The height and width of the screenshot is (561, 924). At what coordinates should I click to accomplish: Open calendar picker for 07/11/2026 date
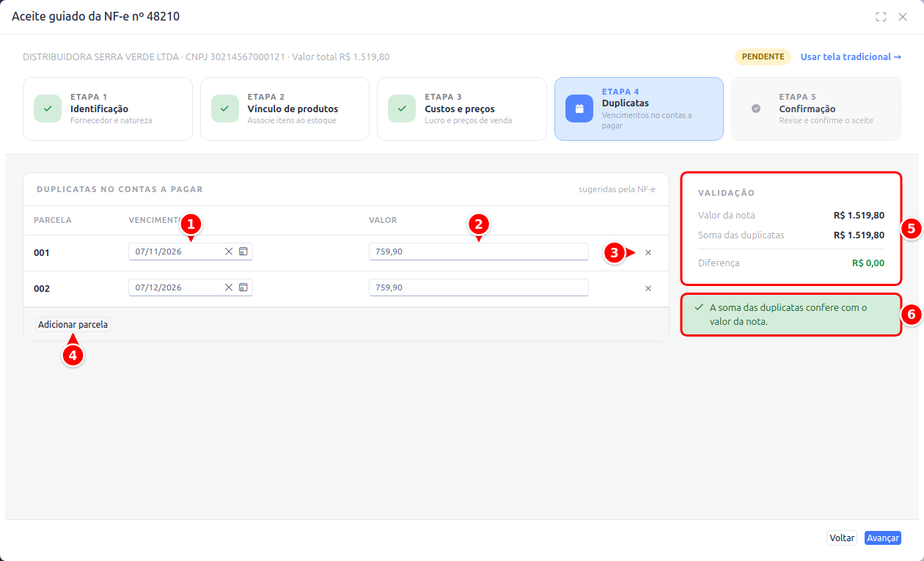pyautogui.click(x=243, y=252)
